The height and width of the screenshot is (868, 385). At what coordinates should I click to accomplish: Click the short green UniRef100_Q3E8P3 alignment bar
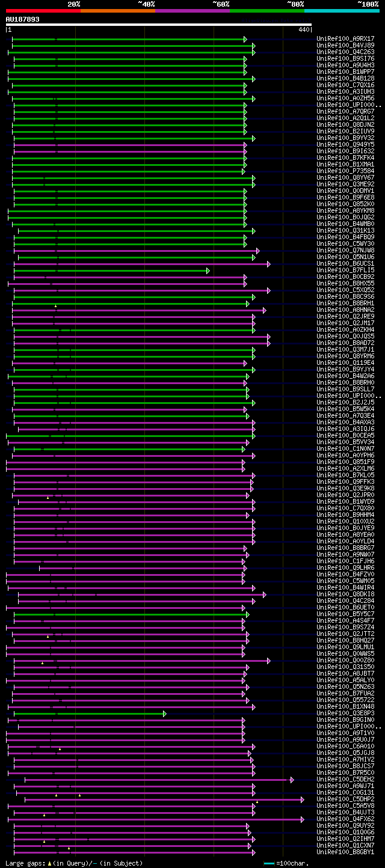[90, 714]
